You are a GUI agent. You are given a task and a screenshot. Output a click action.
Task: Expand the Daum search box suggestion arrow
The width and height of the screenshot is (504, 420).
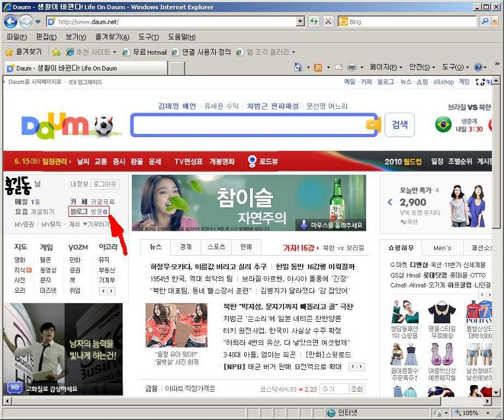pyautogui.click(x=372, y=125)
